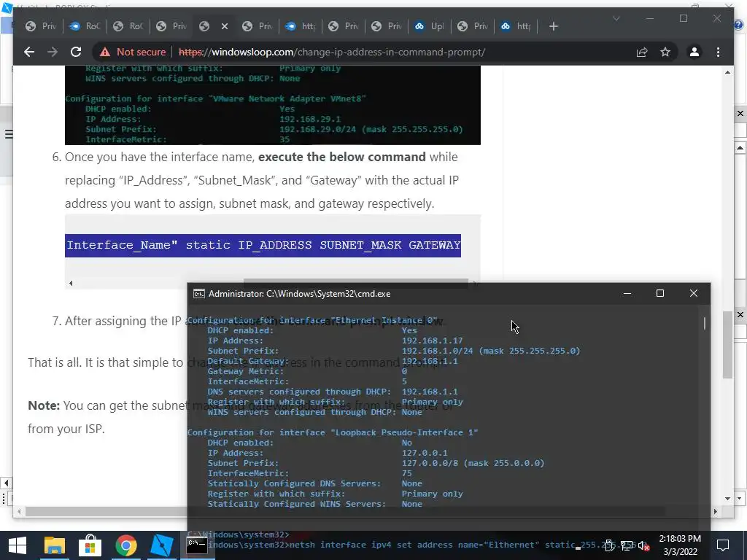Close the active browser tab
The height and width of the screenshot is (560, 747).
click(x=225, y=27)
